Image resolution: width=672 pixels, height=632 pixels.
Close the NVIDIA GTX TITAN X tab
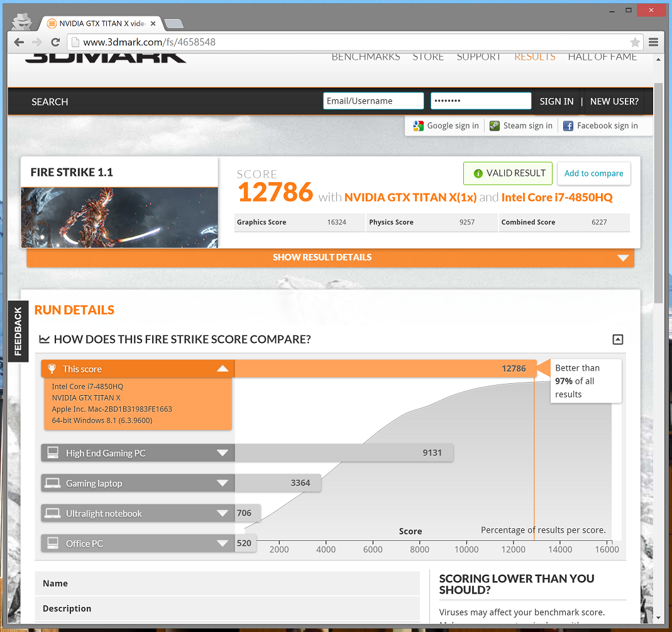(153, 23)
